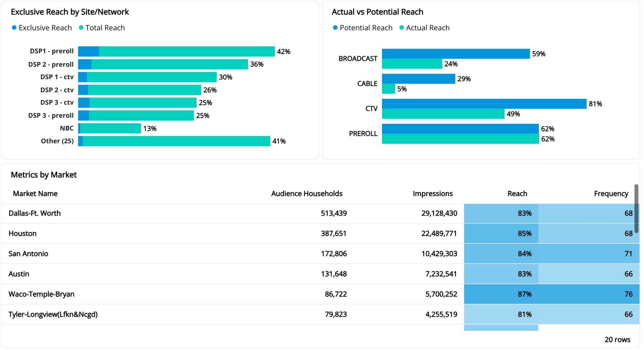Select CTV potential reach 81% bar
644x350 pixels.
484,104
